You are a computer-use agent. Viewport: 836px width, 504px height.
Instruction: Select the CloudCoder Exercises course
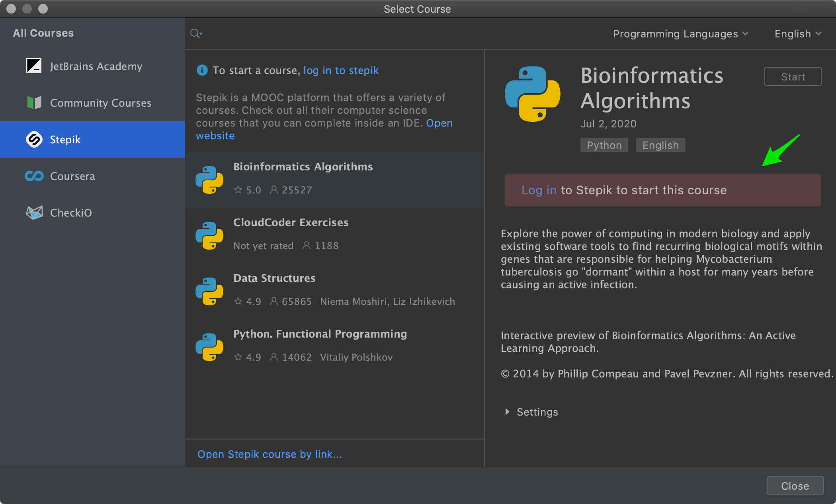point(291,222)
